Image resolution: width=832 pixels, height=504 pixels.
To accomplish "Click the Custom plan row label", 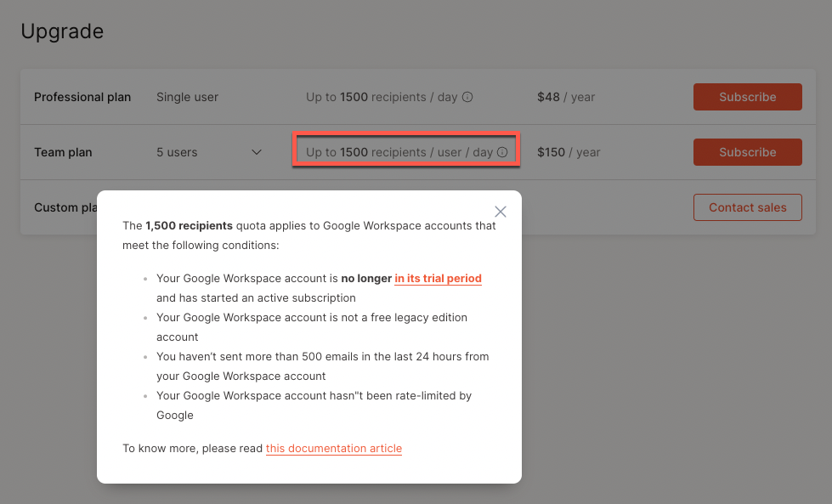I will (x=65, y=207).
